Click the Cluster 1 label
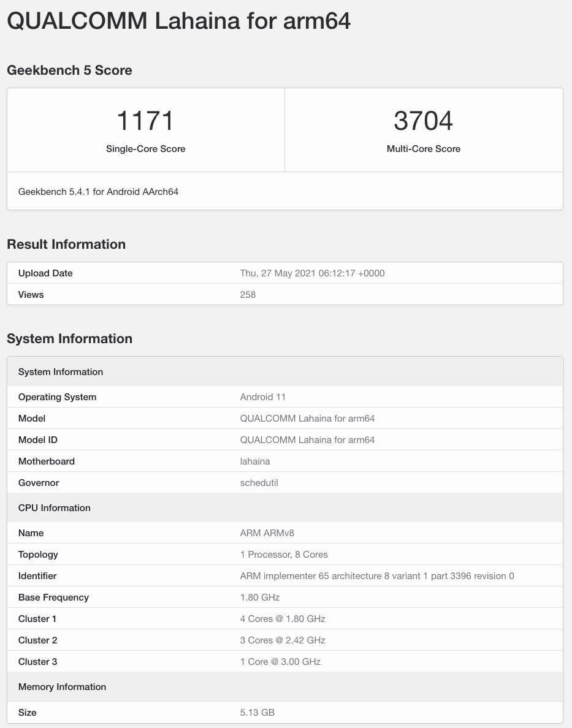The height and width of the screenshot is (728, 572). (37, 618)
